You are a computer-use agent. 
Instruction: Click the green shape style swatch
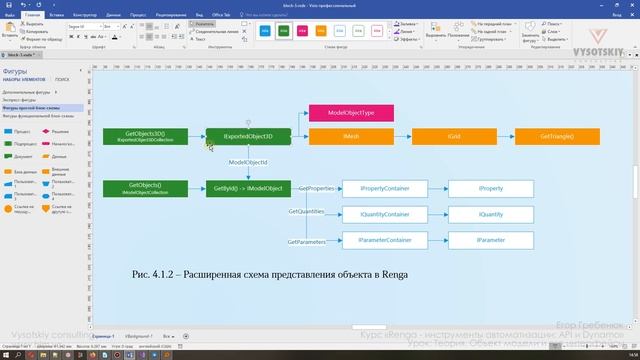pyautogui.click(x=284, y=31)
